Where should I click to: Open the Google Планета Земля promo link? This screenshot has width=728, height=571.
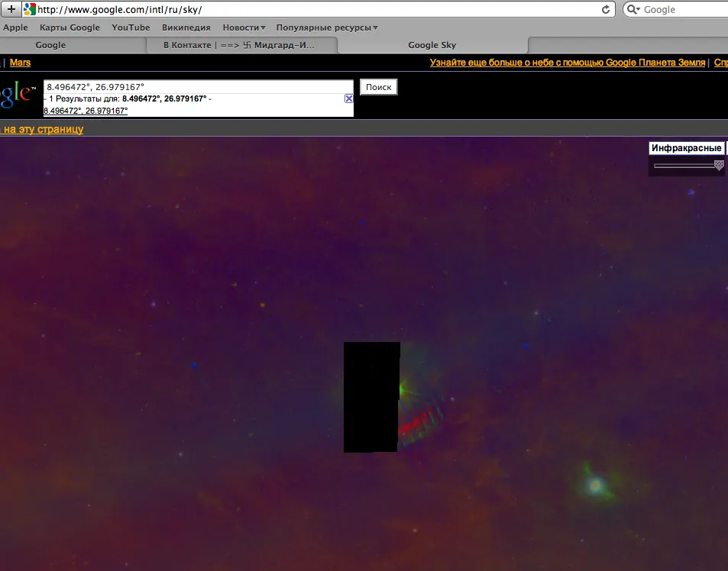567,63
